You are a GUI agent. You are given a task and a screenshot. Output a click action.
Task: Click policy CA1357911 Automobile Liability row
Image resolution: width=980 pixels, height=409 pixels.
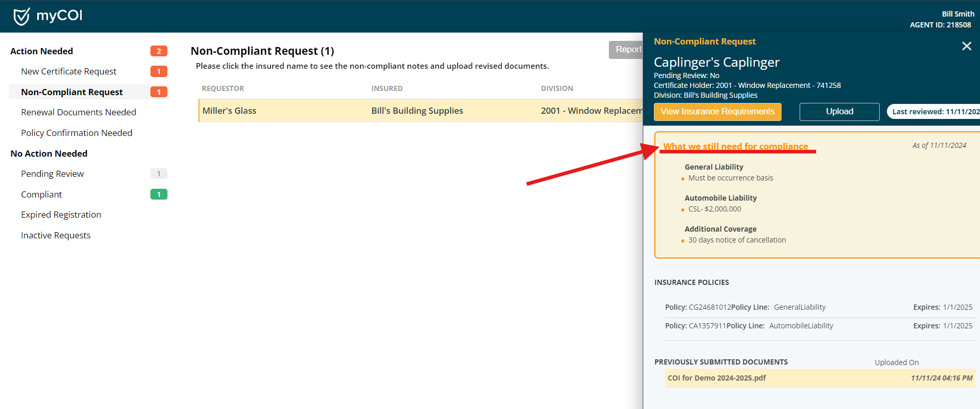coord(819,326)
